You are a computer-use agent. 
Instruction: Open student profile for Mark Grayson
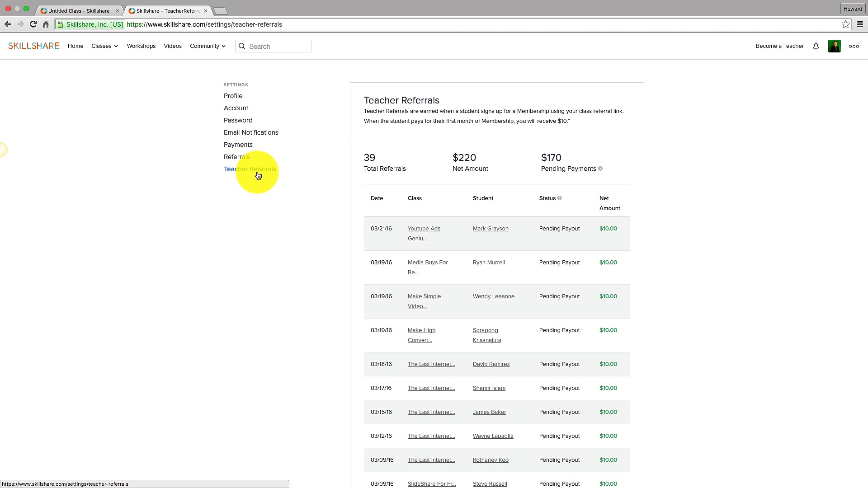tap(491, 228)
